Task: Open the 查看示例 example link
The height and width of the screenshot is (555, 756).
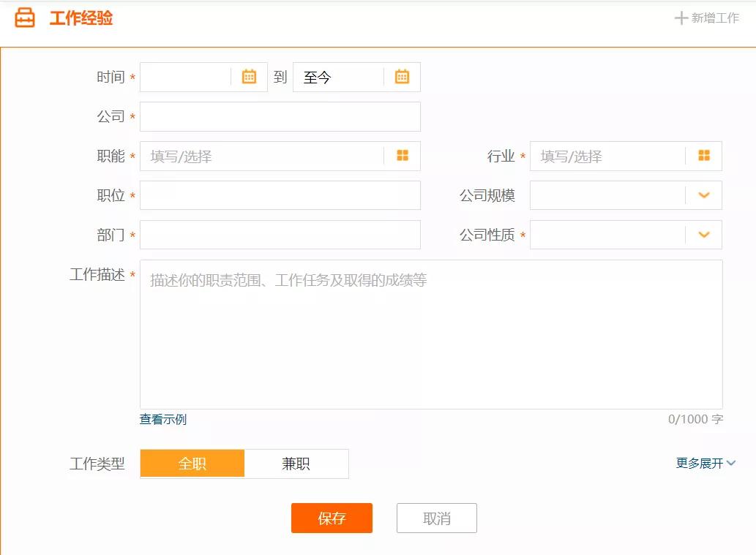Action: [161, 419]
